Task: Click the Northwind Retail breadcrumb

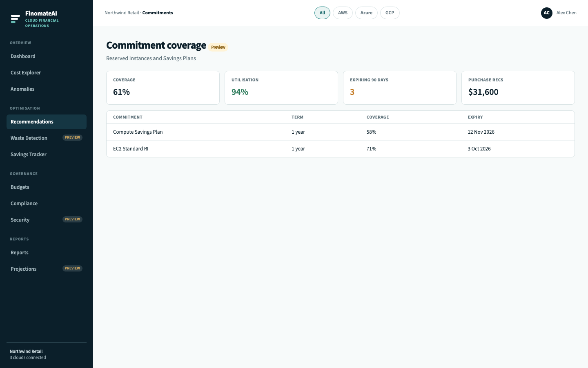Action: (x=122, y=13)
